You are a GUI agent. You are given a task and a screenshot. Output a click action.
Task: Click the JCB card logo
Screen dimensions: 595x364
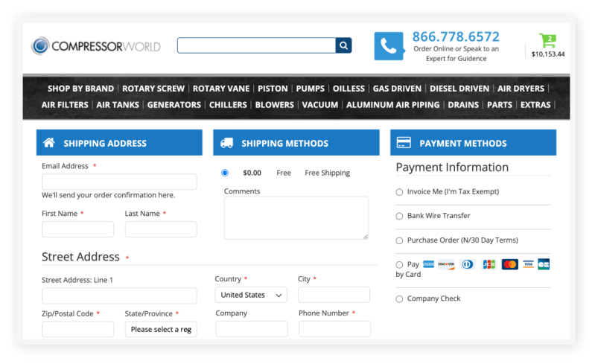point(489,264)
